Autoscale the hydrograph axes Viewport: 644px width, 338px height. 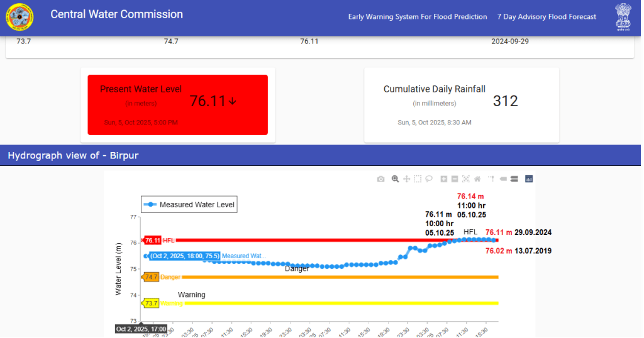point(466,179)
